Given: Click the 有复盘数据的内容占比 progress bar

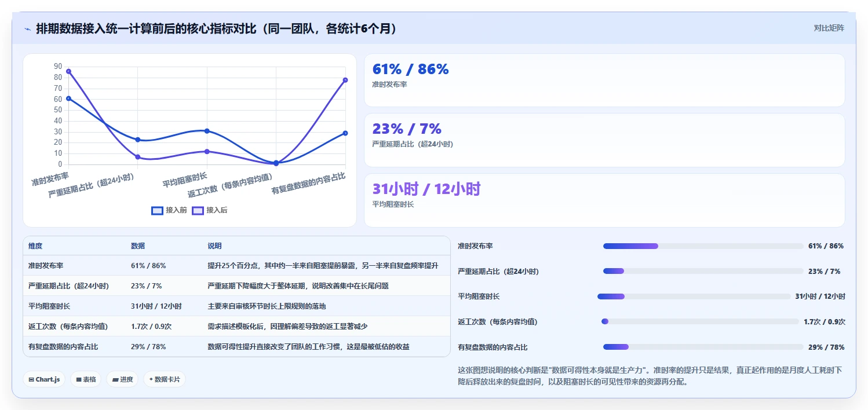Looking at the screenshot, I should click(x=703, y=347).
